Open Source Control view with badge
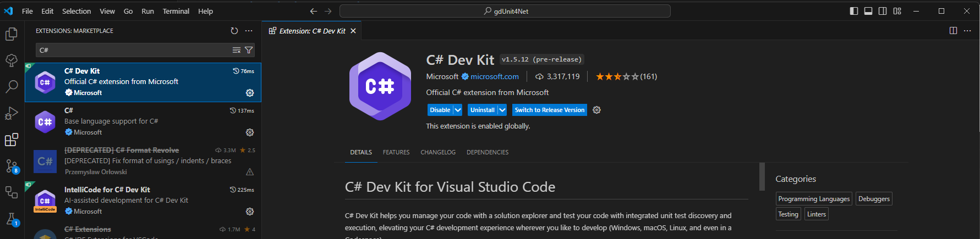980x239 pixels. coord(11,166)
